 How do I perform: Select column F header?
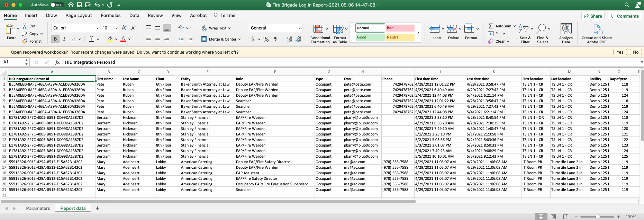click(x=275, y=72)
